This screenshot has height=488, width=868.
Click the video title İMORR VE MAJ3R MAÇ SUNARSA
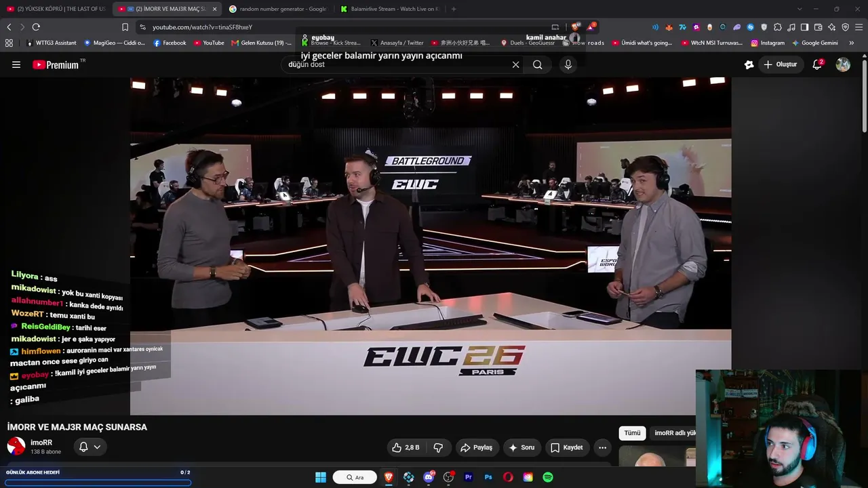pos(77,427)
